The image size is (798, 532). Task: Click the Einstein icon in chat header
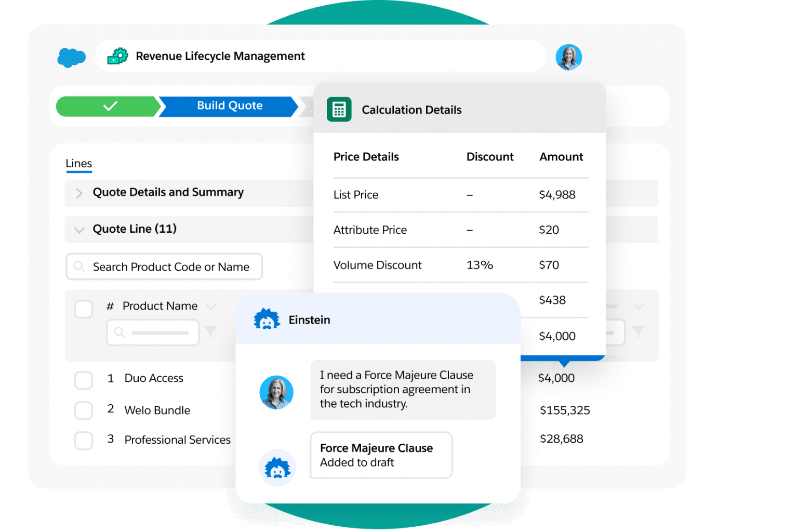point(267,320)
